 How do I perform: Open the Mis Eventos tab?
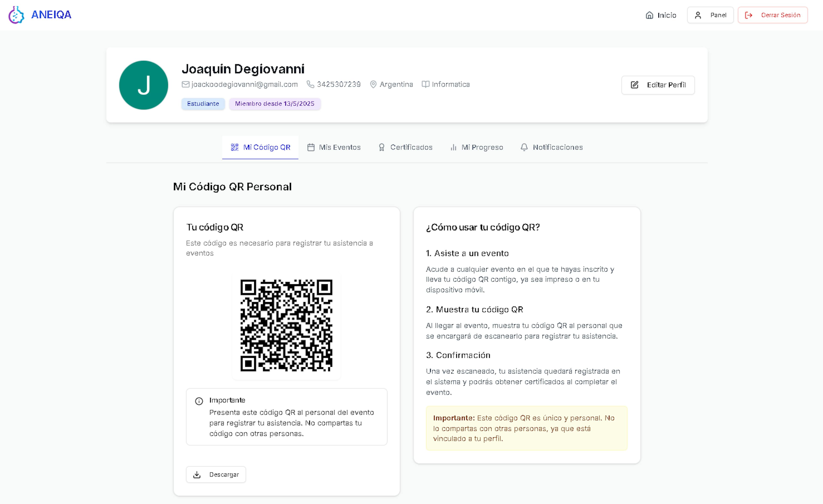coord(334,147)
